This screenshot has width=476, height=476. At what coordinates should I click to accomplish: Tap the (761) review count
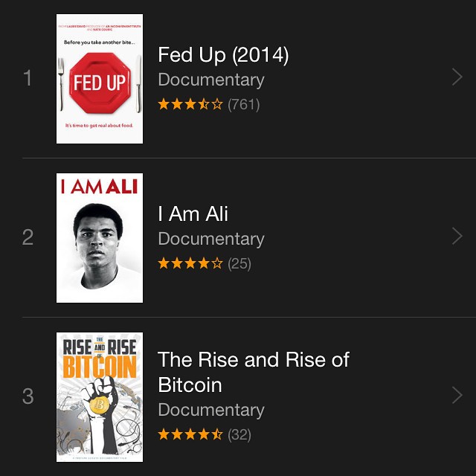point(244,104)
